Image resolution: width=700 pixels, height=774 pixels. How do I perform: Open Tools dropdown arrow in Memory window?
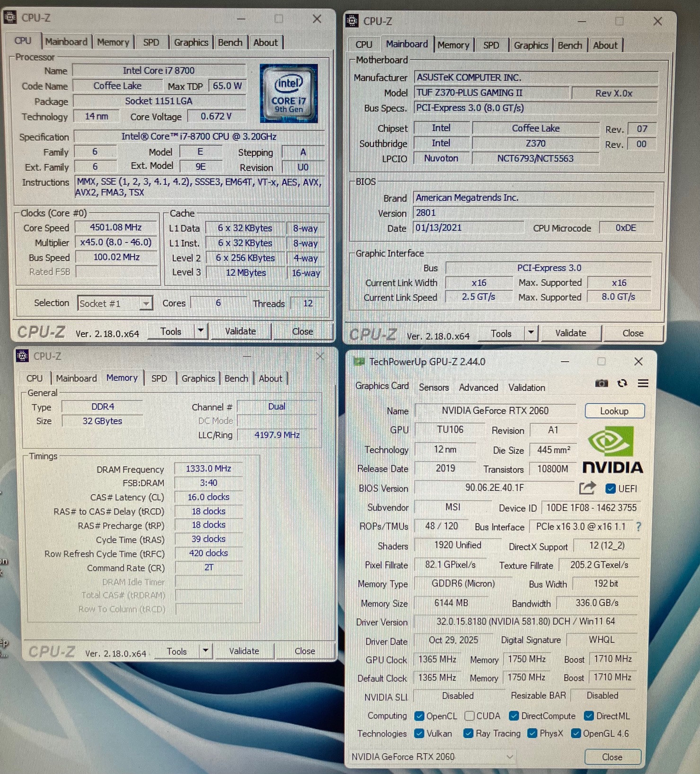click(x=205, y=650)
